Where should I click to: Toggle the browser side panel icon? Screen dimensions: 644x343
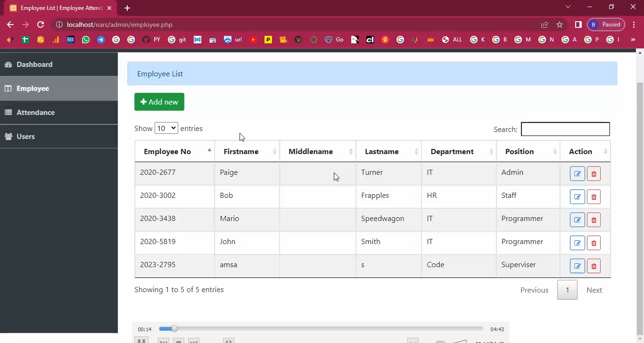pos(578,24)
